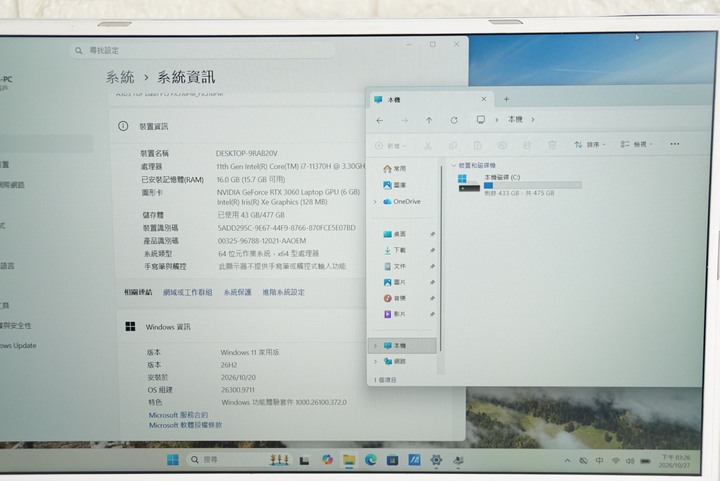Select the 本機磁碟 (C:) drive
This screenshot has width=720, height=481.
pos(519,185)
